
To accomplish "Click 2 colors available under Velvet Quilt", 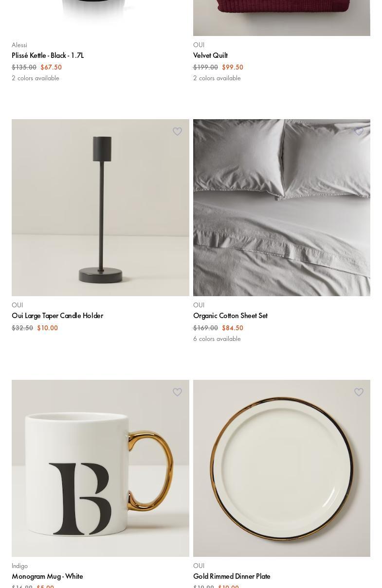I will (217, 78).
